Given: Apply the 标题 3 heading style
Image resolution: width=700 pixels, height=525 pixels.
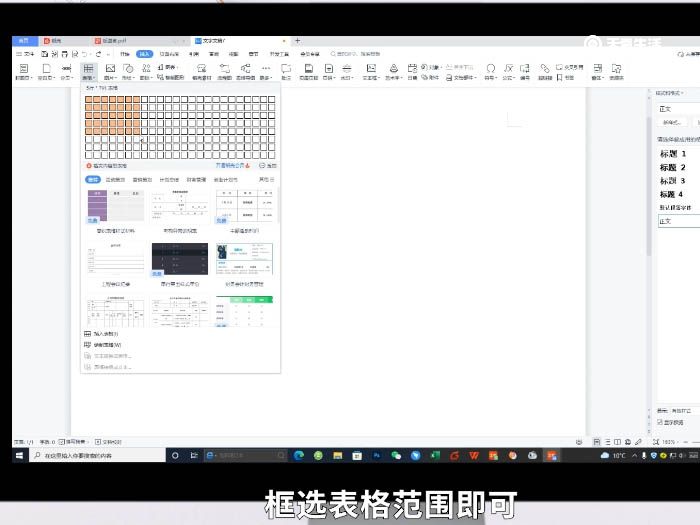Looking at the screenshot, I should (x=673, y=181).
